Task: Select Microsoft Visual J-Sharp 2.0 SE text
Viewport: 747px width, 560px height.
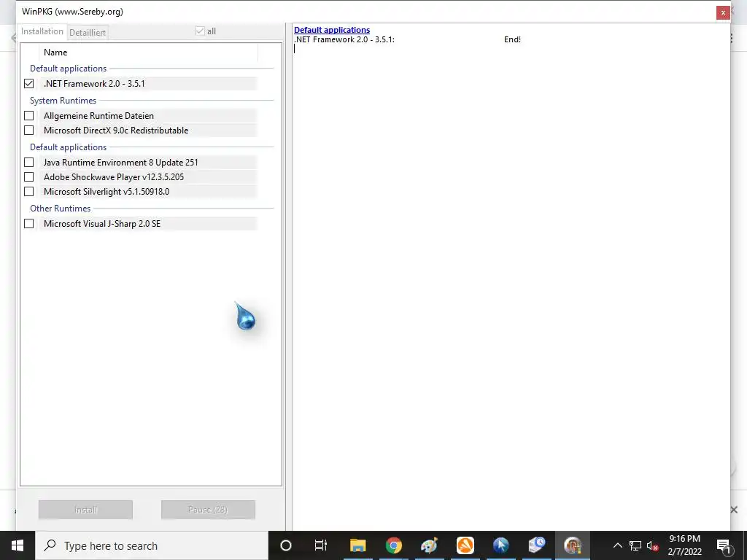Action: tap(102, 223)
